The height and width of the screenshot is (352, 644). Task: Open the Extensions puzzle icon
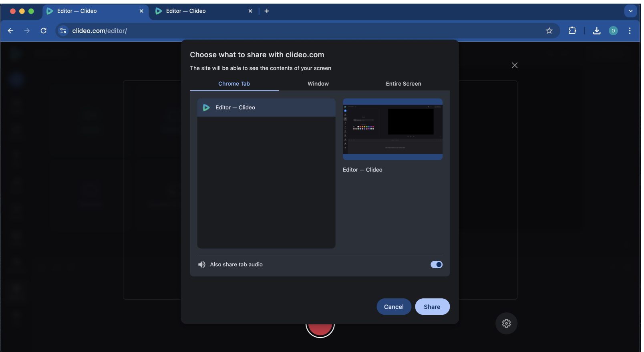tap(572, 30)
